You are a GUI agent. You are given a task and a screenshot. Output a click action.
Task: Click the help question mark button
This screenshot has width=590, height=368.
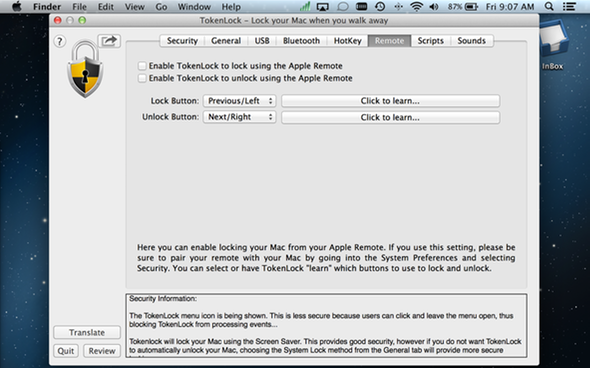59,41
